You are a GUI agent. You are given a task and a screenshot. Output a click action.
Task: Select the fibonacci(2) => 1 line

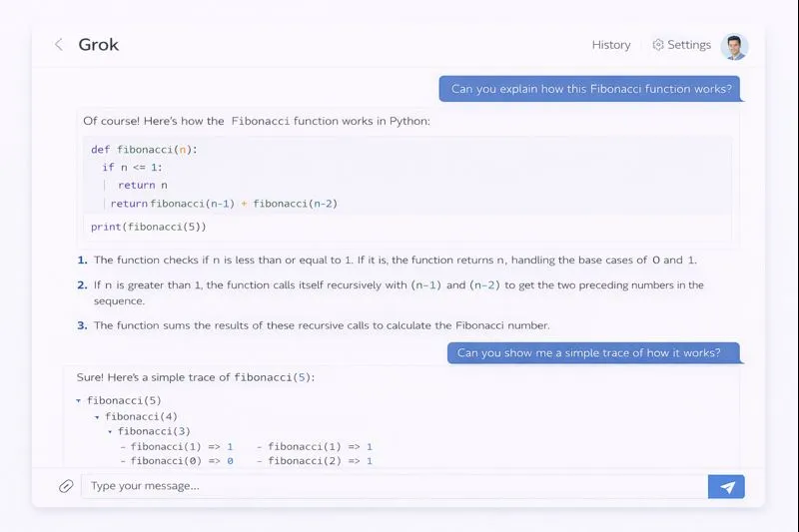[x=315, y=461]
